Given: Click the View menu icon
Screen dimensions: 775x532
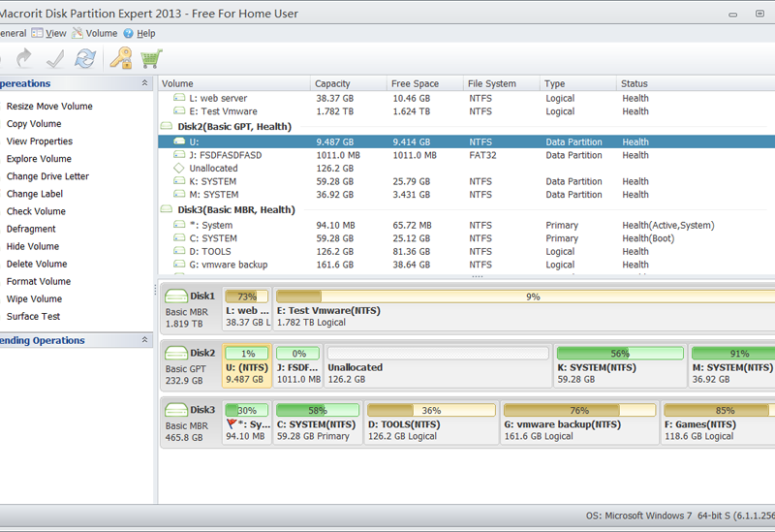Looking at the screenshot, I should click(x=37, y=33).
